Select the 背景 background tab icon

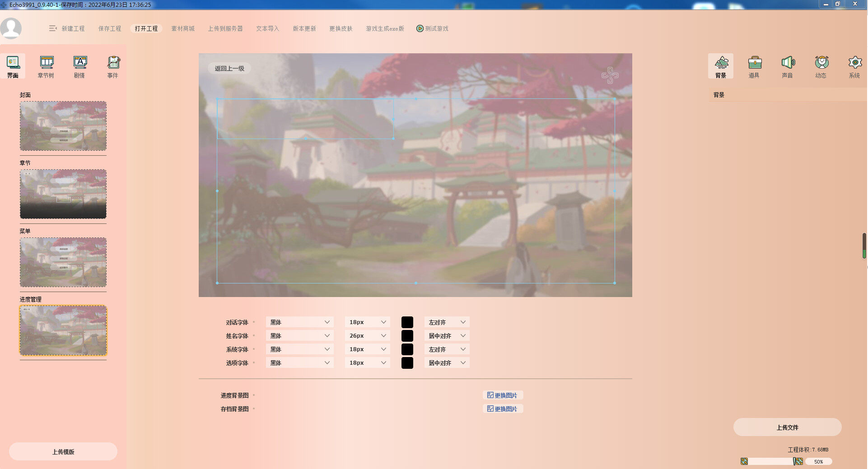pyautogui.click(x=721, y=66)
